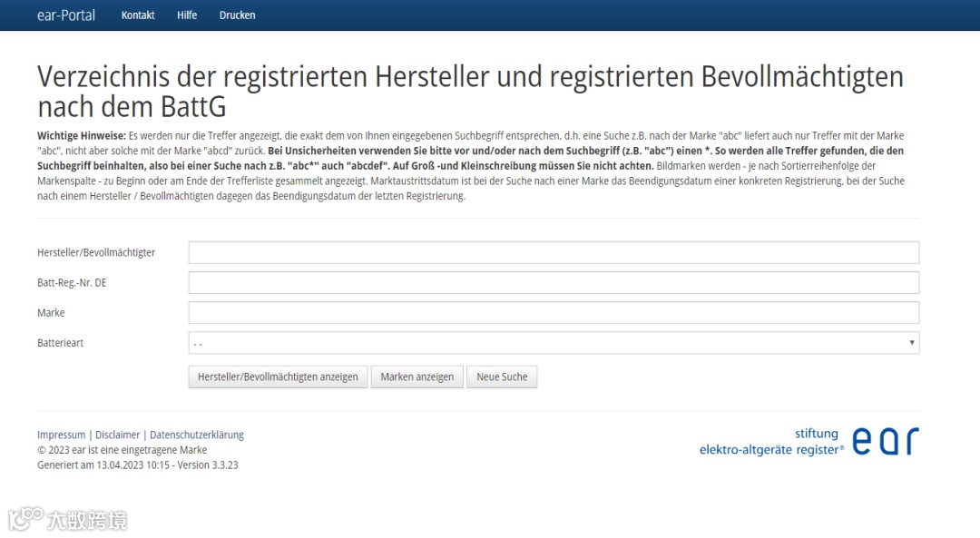Image resolution: width=980 pixels, height=538 pixels.
Task: Click the Batterieart field label
Action: point(60,342)
